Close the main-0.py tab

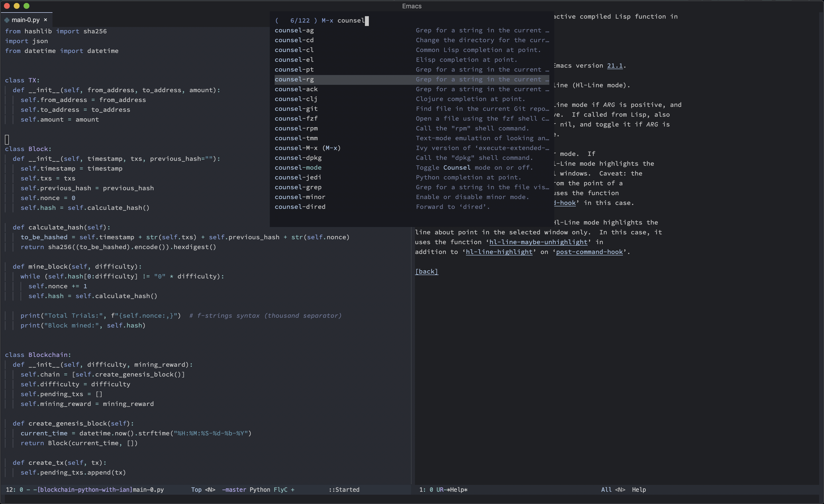tap(45, 20)
